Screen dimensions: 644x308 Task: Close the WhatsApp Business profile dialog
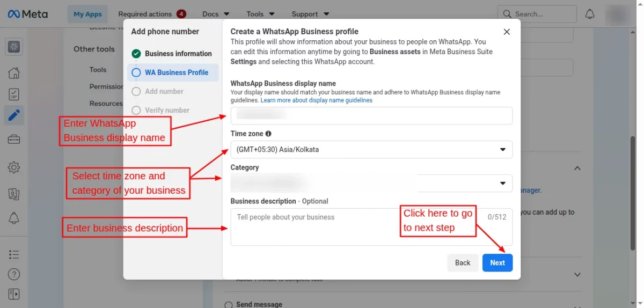point(507,32)
